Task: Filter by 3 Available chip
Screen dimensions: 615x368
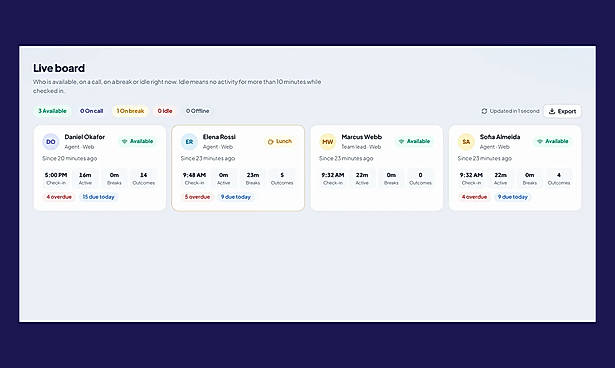Action: point(52,111)
